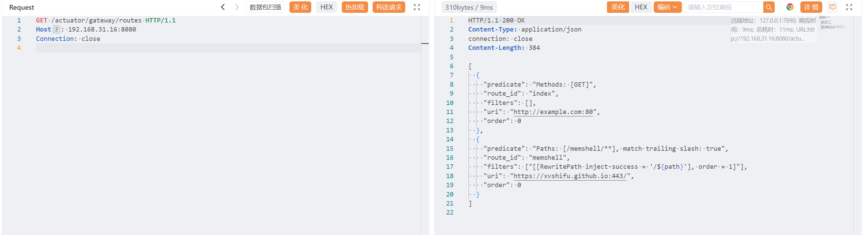Toggle HEX view in the response panel
Image resolution: width=868 pixels, height=235 pixels.
click(x=641, y=7)
